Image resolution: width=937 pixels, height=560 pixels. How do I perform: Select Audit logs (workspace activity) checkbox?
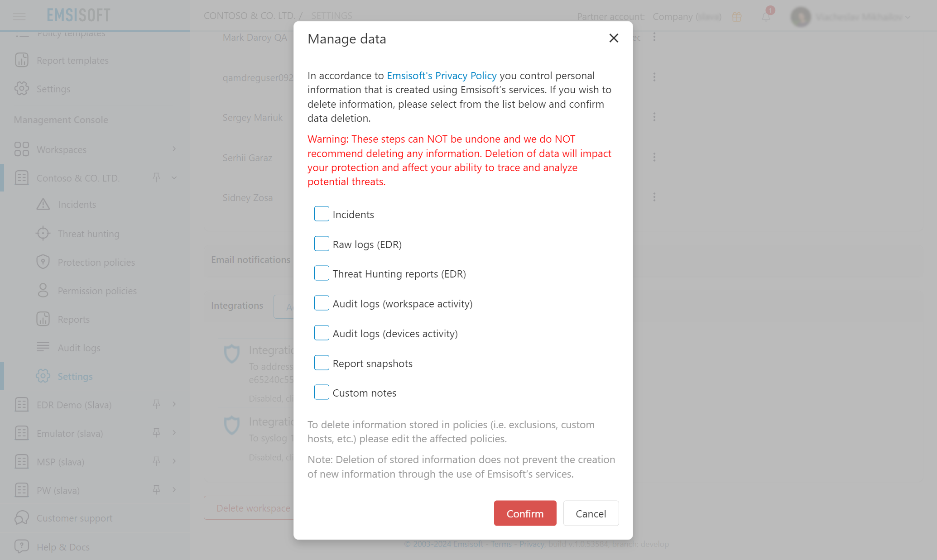pyautogui.click(x=322, y=303)
